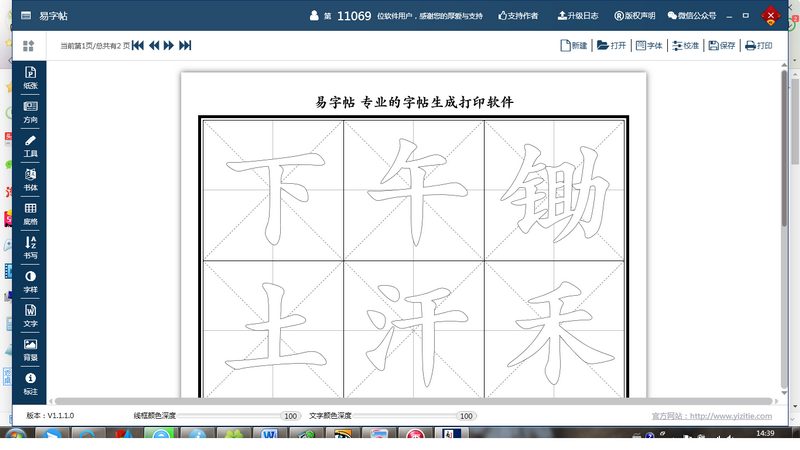Click the user avatar icon before 11069
The image size is (800, 450).
click(314, 16)
